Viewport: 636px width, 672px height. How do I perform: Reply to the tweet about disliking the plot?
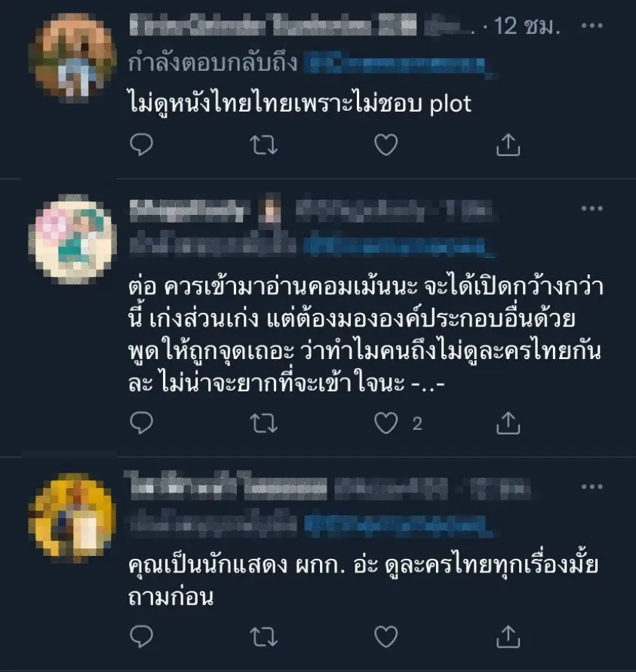(x=141, y=145)
